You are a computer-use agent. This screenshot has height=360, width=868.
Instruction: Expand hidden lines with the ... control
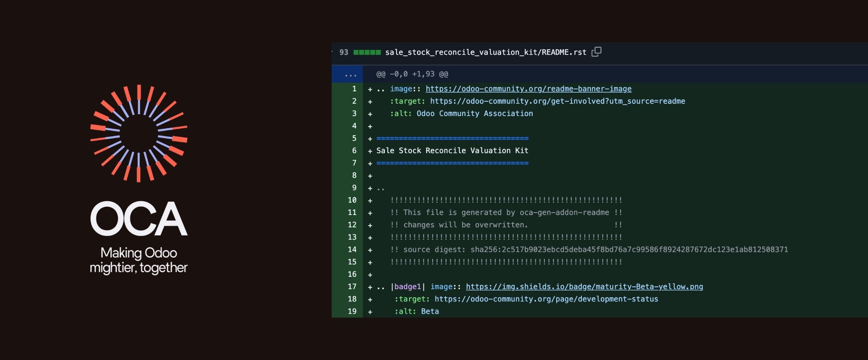pos(347,74)
